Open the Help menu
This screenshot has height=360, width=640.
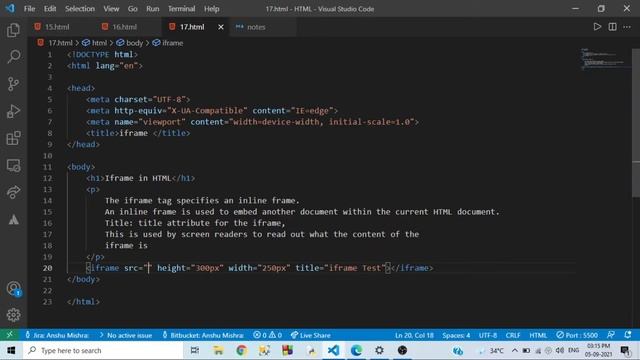[211, 9]
